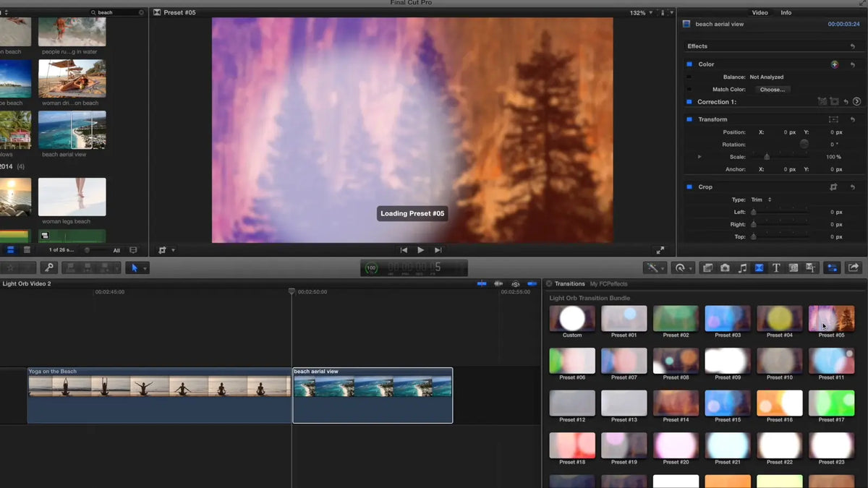Switch to the Video inspector tab
Screen dimensions: 868x488
click(x=759, y=12)
